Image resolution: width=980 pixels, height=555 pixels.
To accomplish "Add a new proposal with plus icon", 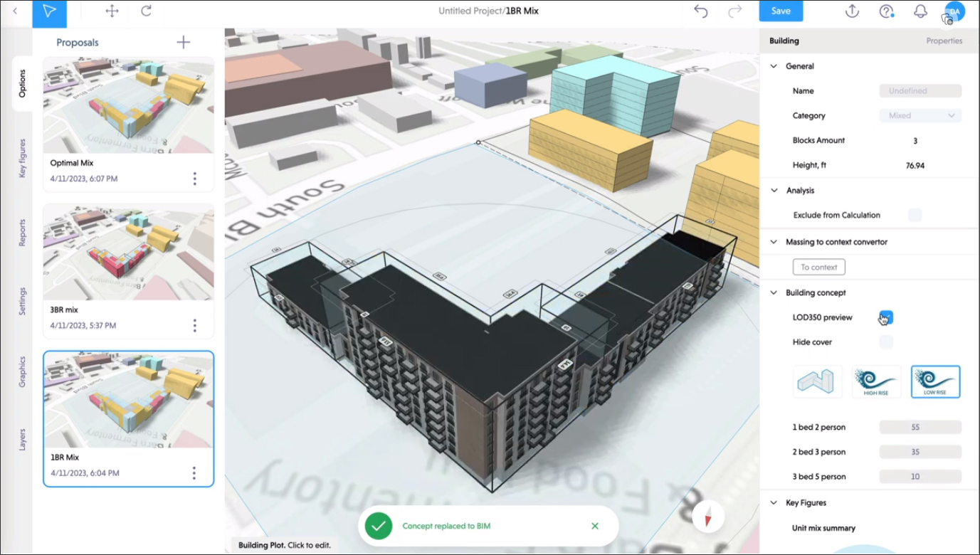I will 184,42.
